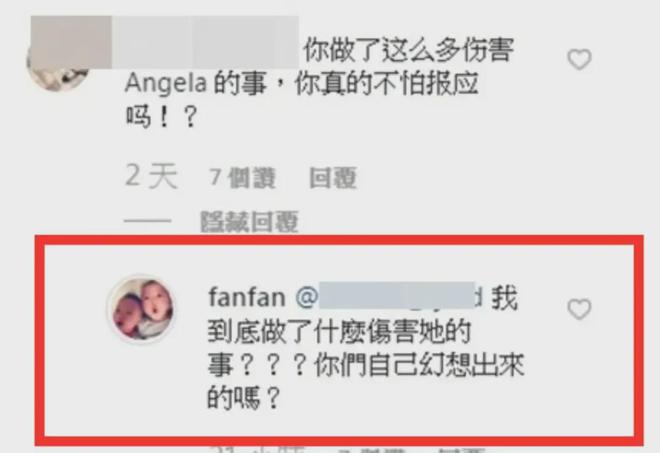Click the dash line beside 隱藏回覆
Viewport: 660px width, 453px height.
[x=148, y=221]
